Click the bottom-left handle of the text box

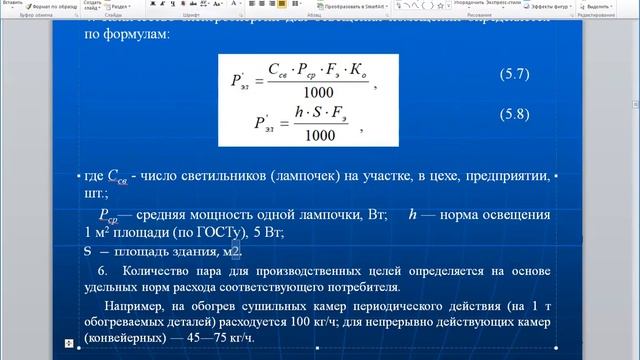(x=79, y=348)
